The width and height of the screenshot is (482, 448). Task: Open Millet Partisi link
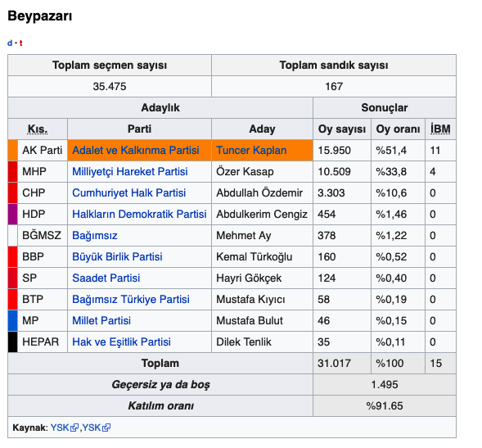point(101,320)
